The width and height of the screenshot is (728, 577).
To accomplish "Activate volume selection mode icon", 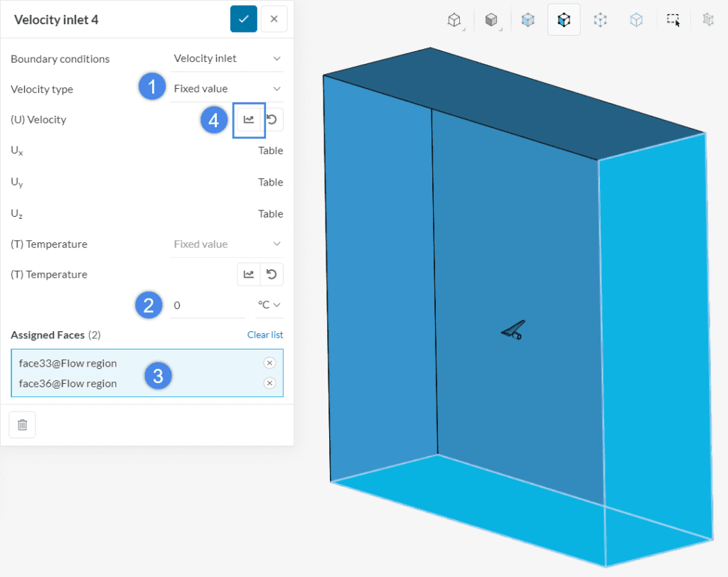I will click(528, 21).
